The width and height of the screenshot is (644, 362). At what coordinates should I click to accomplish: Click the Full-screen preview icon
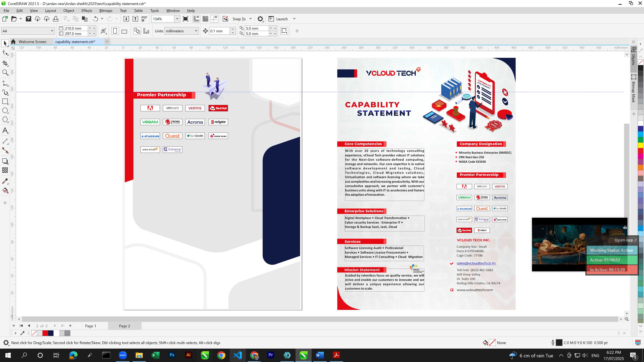point(185,19)
